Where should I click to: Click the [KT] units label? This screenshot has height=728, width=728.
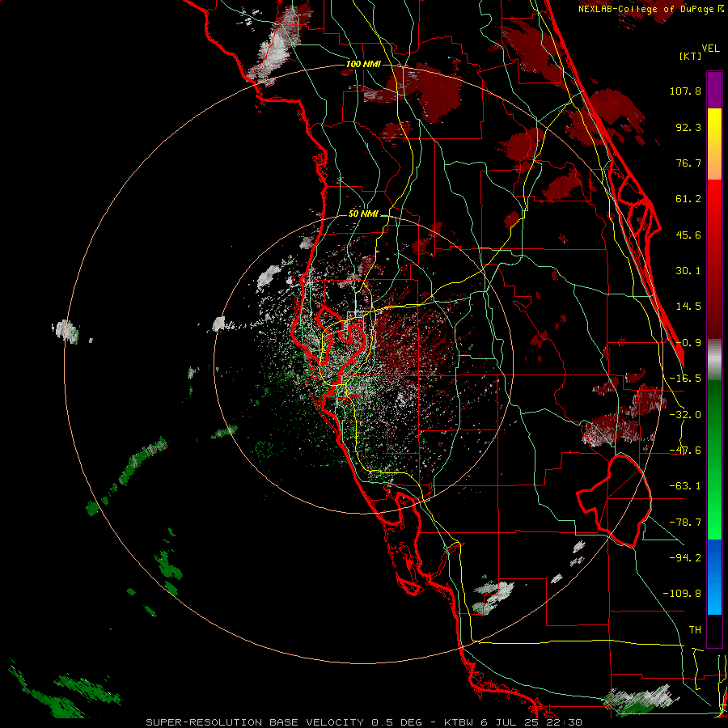pyautogui.click(x=691, y=56)
